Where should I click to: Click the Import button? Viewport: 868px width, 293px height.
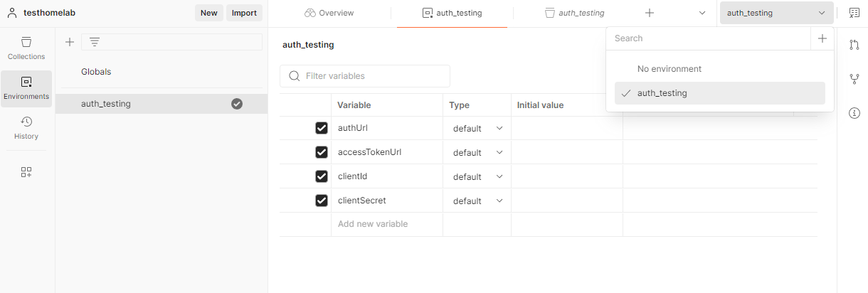tap(245, 13)
